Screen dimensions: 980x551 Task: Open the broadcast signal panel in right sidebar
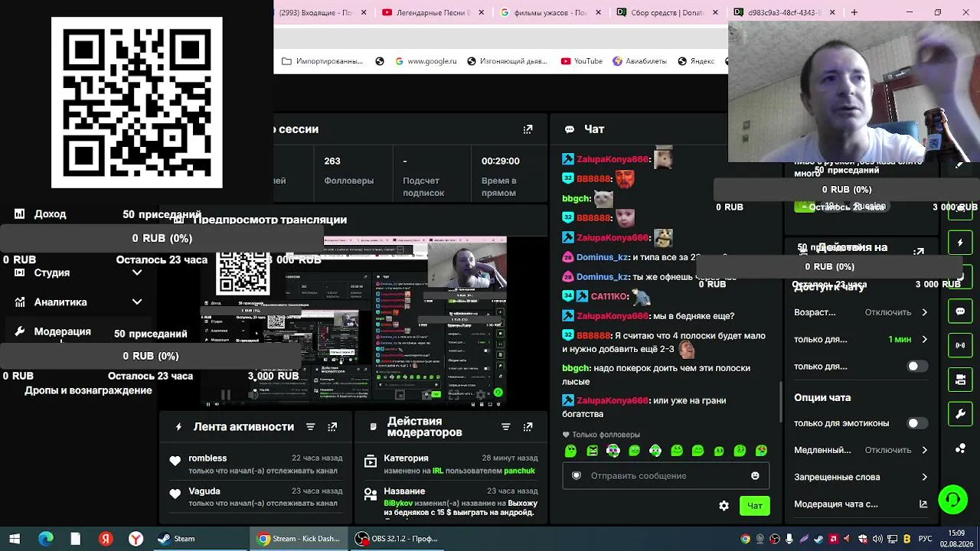pyautogui.click(x=960, y=345)
